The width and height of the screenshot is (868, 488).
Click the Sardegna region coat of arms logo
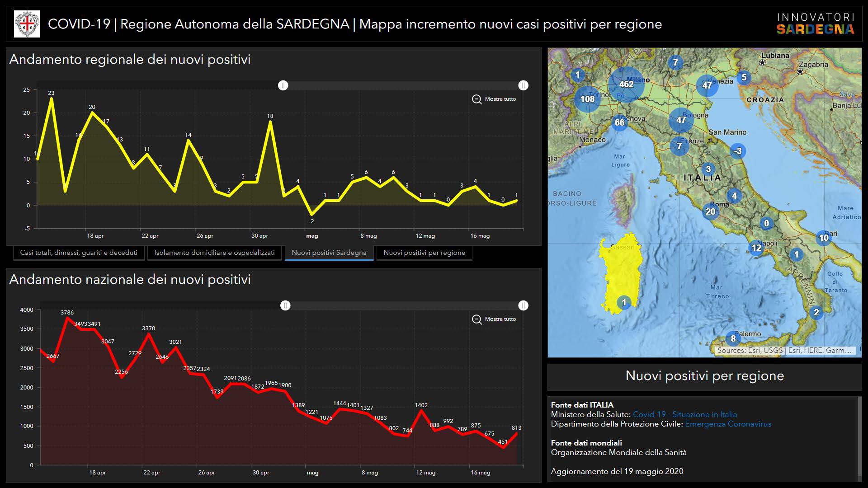coord(27,24)
